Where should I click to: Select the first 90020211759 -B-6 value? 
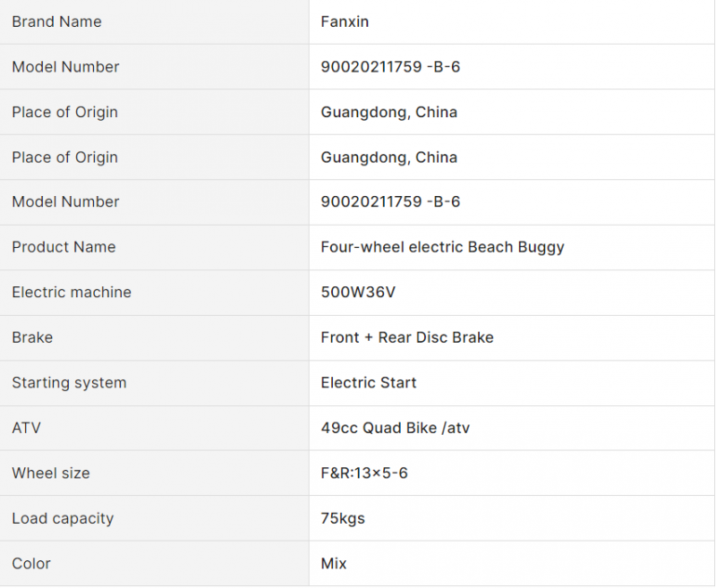[x=390, y=66]
